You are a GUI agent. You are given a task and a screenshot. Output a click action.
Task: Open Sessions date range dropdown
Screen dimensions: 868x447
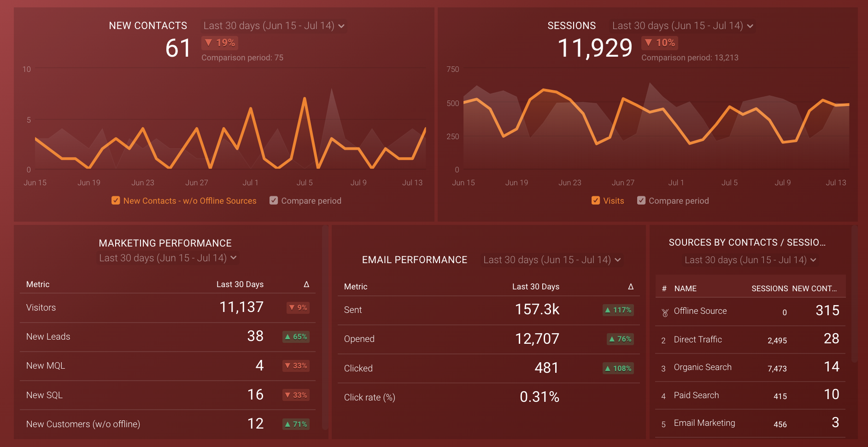pos(683,26)
